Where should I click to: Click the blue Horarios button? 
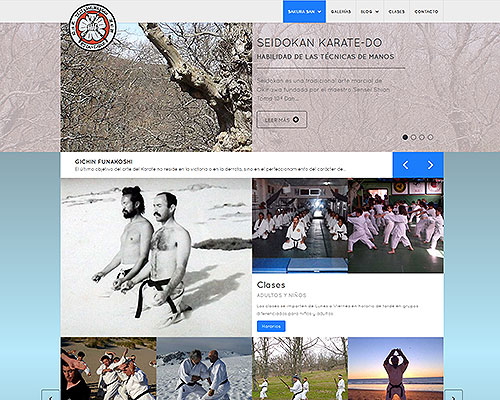(271, 326)
